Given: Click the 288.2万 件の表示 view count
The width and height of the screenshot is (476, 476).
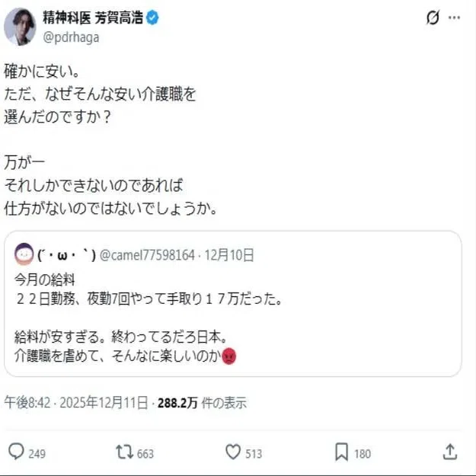Looking at the screenshot, I should (x=202, y=403).
